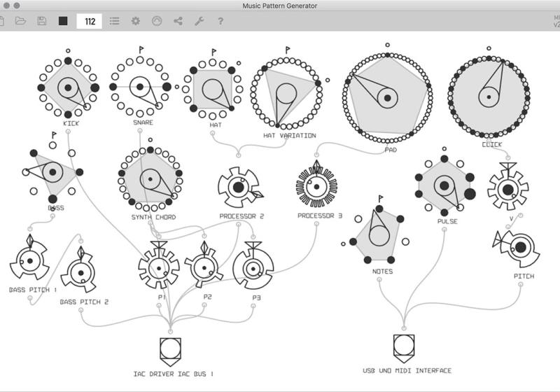Open the wrench tools icon

pyautogui.click(x=199, y=21)
